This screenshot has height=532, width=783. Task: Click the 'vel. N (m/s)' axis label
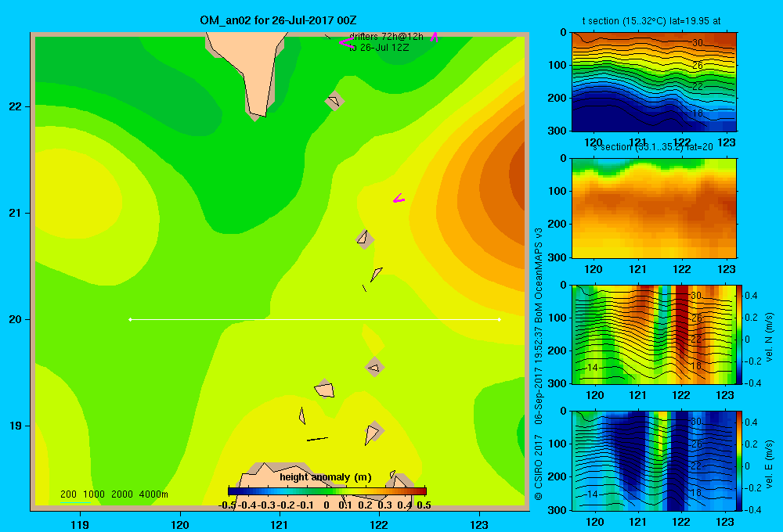[x=769, y=337]
